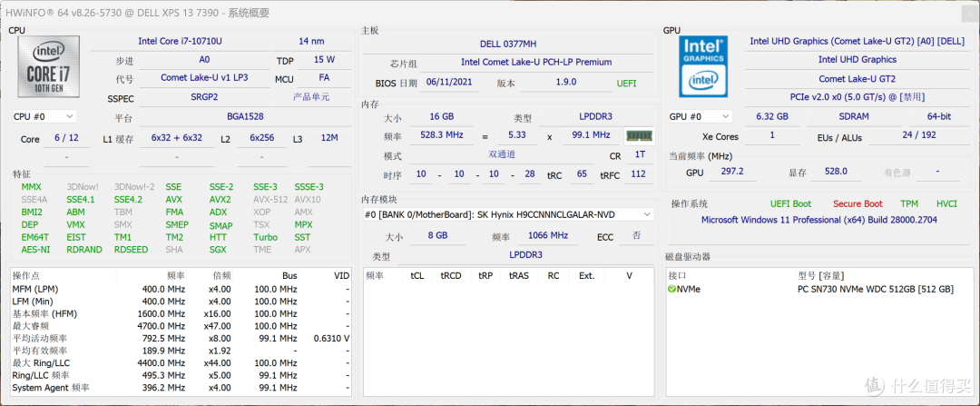
Task: Click the Intel Graphics logo
Action: coord(703,66)
